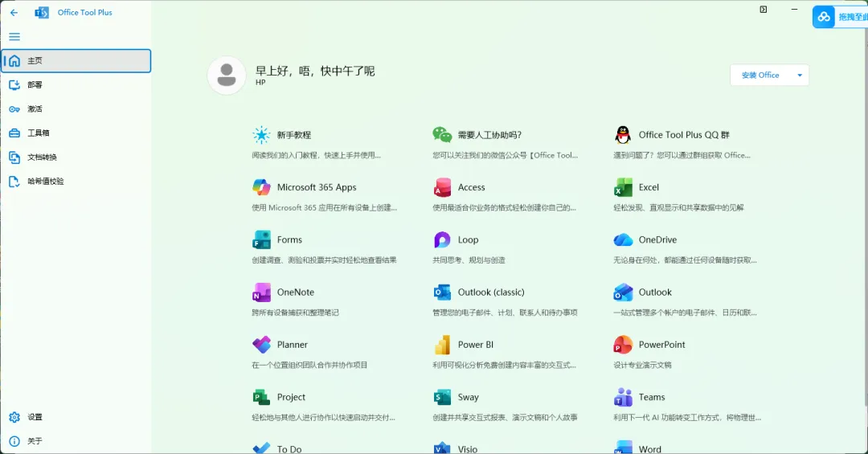Image resolution: width=868 pixels, height=454 pixels.
Task: Click the greeting 早上好,唔,快中午了呢
Action: [315, 71]
